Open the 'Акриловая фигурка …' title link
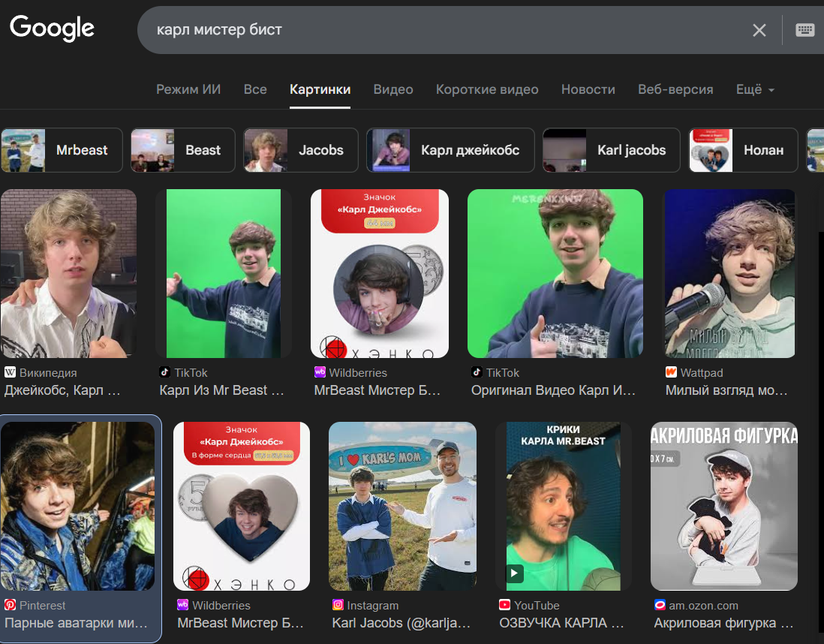 [723, 623]
